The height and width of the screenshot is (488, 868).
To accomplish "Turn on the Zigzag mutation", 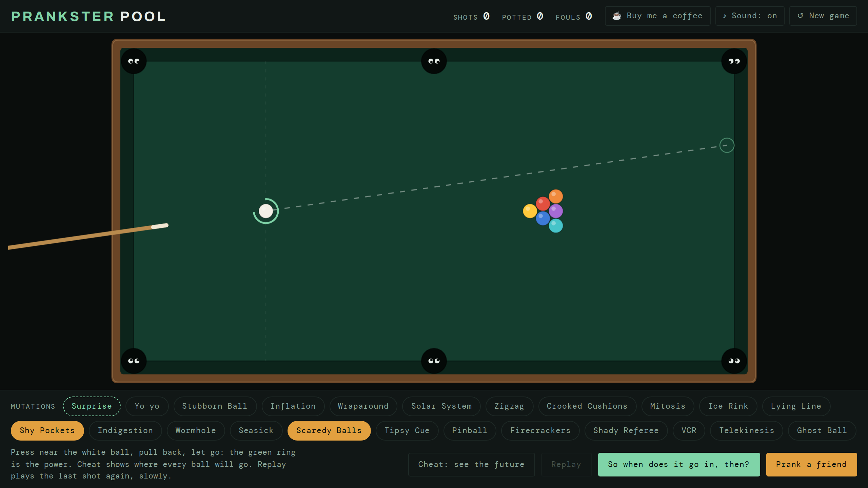I will pyautogui.click(x=509, y=406).
